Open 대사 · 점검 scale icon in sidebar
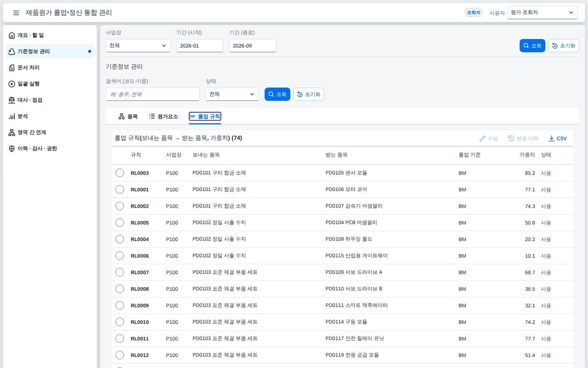Screen dimensions: 588x368 point(12,100)
